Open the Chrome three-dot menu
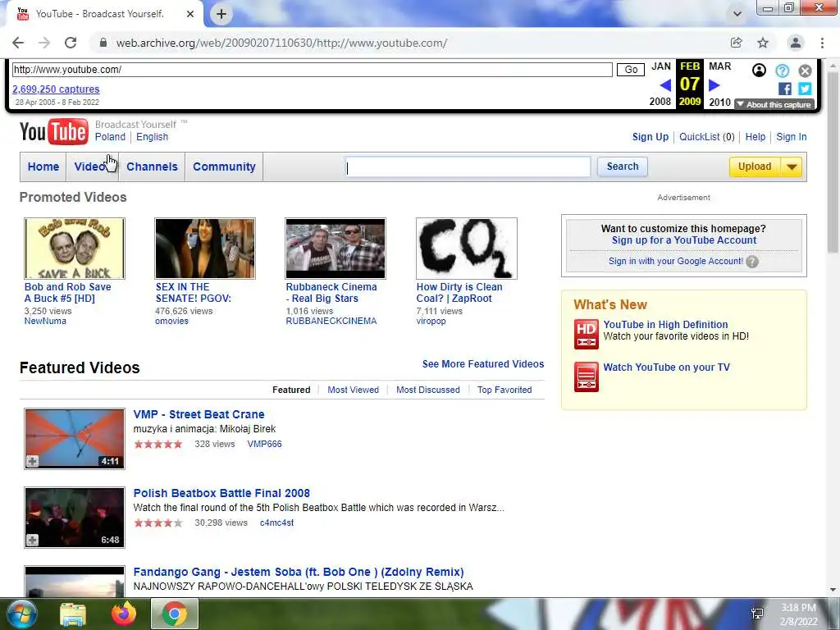 point(822,43)
